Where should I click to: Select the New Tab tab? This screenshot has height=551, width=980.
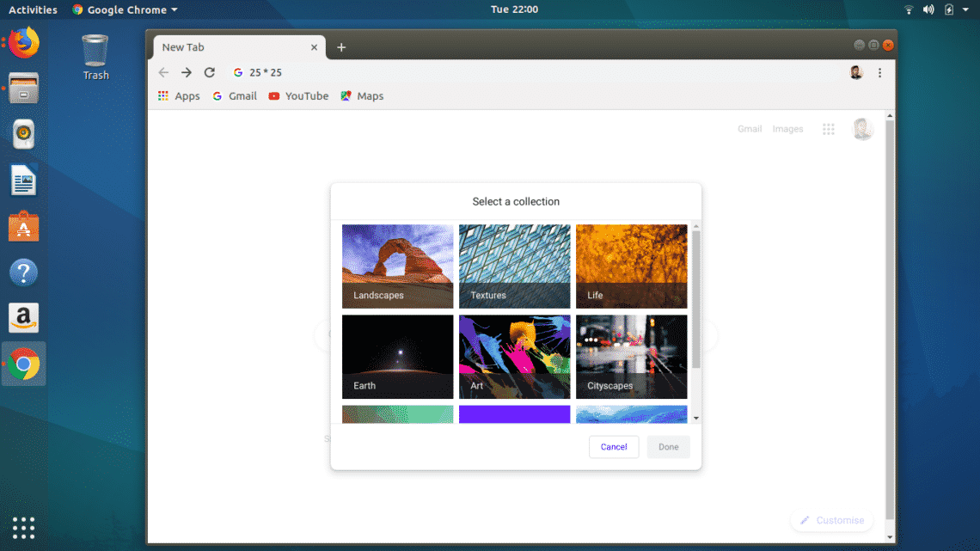click(x=232, y=47)
